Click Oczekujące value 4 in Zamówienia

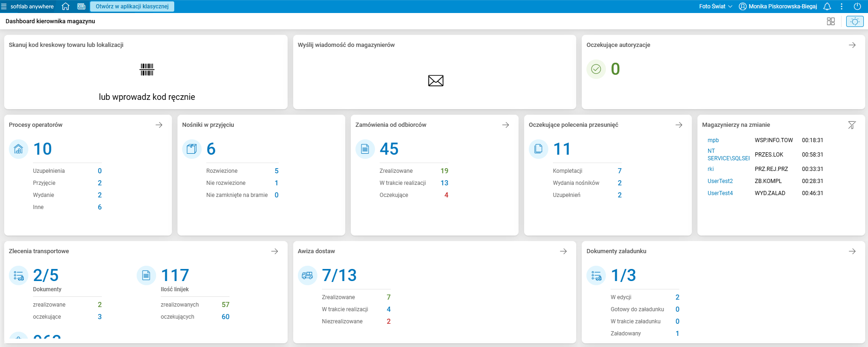point(446,195)
